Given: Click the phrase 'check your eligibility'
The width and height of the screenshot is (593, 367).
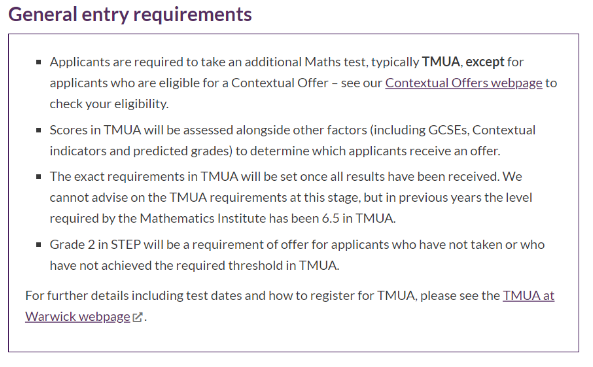Looking at the screenshot, I should pyautogui.click(x=108, y=104).
